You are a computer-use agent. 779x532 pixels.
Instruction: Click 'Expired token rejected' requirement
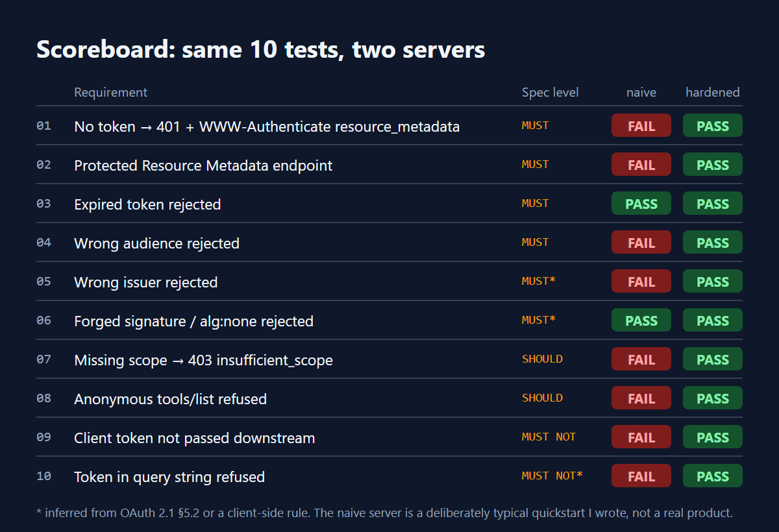pyautogui.click(x=147, y=204)
